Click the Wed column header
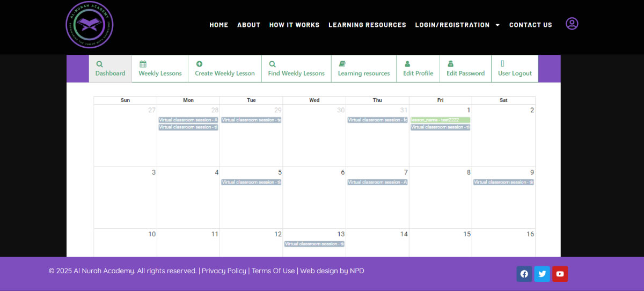Image resolution: width=644 pixels, height=291 pixels. 314,100
